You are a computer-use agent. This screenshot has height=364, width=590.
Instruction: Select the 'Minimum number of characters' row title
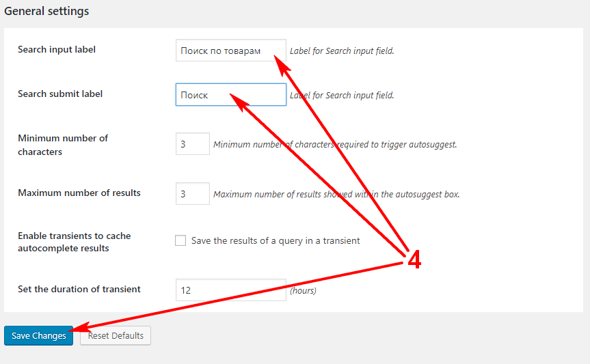click(x=62, y=145)
